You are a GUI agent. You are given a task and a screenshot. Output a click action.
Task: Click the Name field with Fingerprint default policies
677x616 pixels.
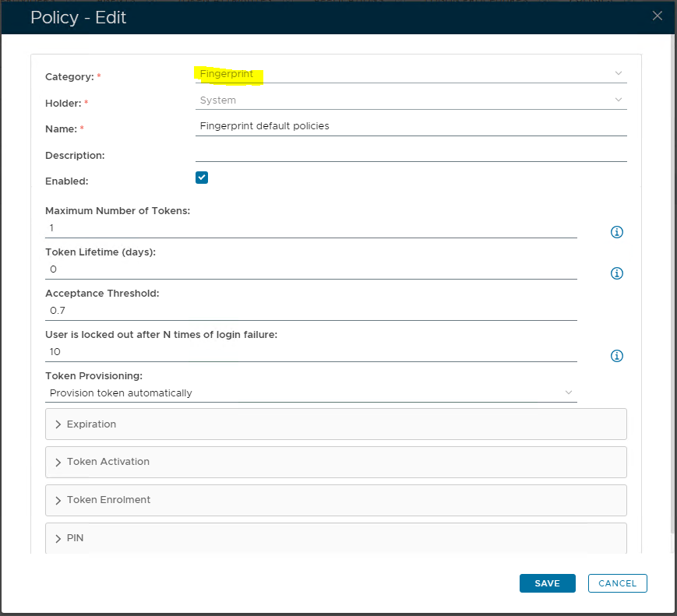[x=411, y=126]
